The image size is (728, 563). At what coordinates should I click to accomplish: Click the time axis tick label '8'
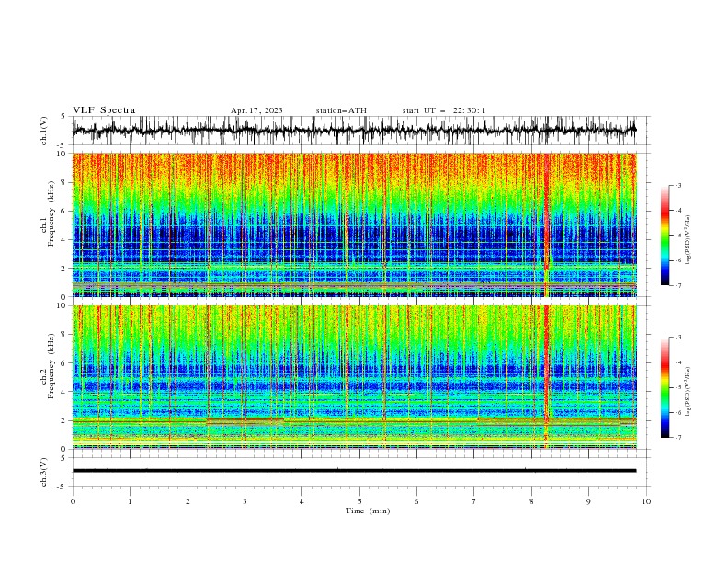(531, 501)
